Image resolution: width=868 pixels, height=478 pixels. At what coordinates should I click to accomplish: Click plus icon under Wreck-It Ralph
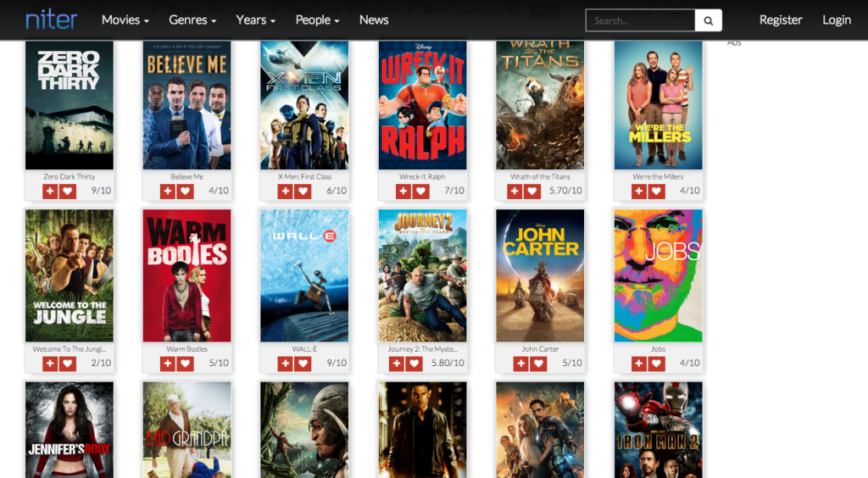pos(403,192)
